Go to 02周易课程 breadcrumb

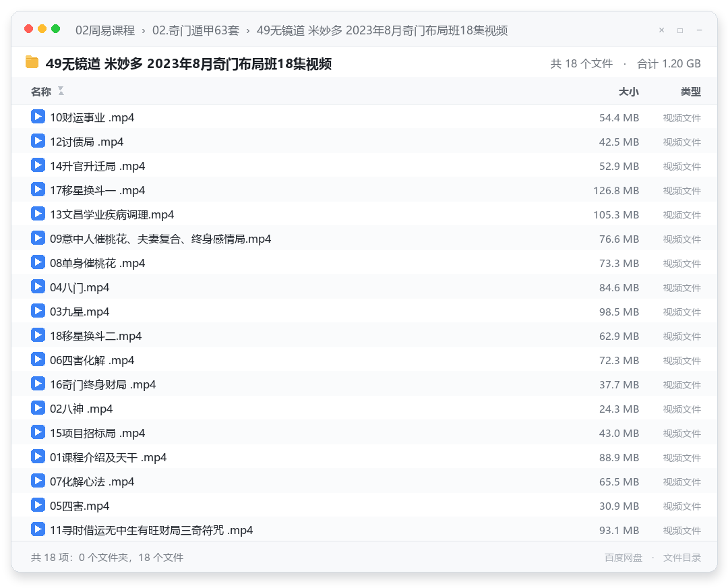pyautogui.click(x=105, y=30)
